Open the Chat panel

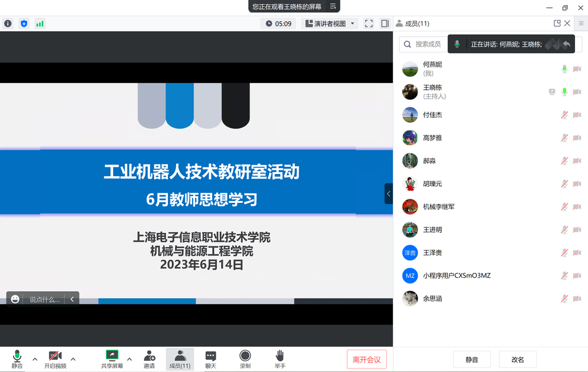pyautogui.click(x=210, y=358)
